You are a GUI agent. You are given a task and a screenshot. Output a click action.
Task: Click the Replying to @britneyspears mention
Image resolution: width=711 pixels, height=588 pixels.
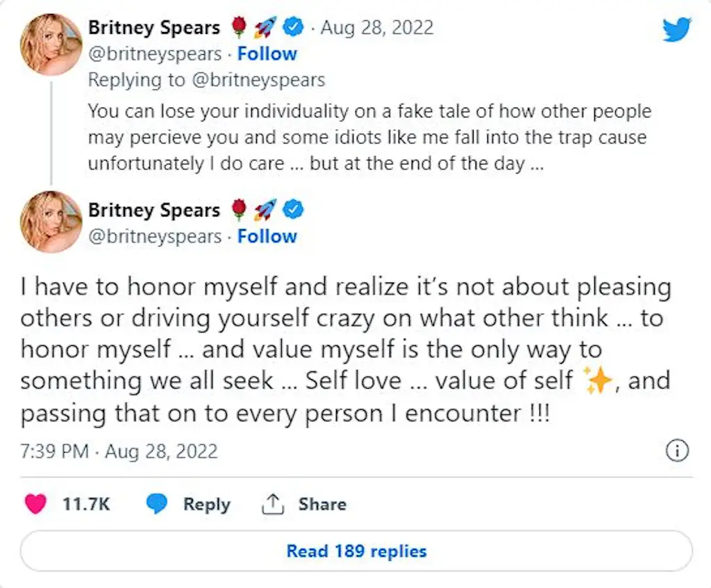256,80
